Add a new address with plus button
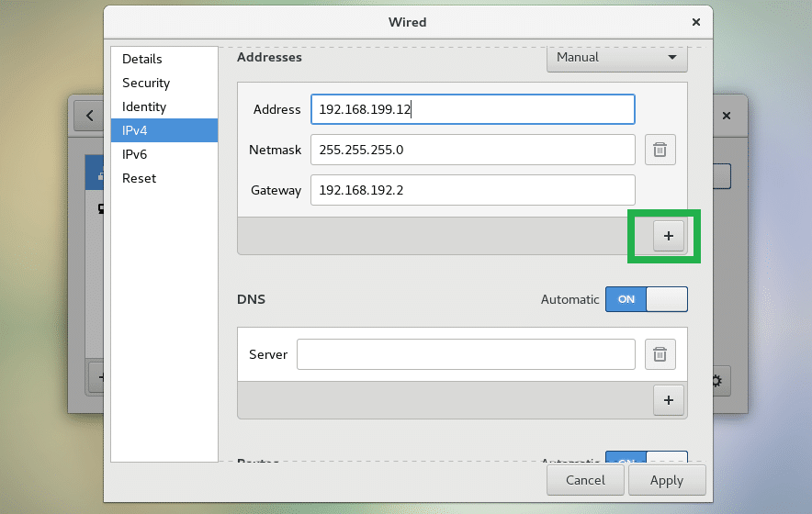Image resolution: width=812 pixels, height=514 pixels. click(x=668, y=236)
